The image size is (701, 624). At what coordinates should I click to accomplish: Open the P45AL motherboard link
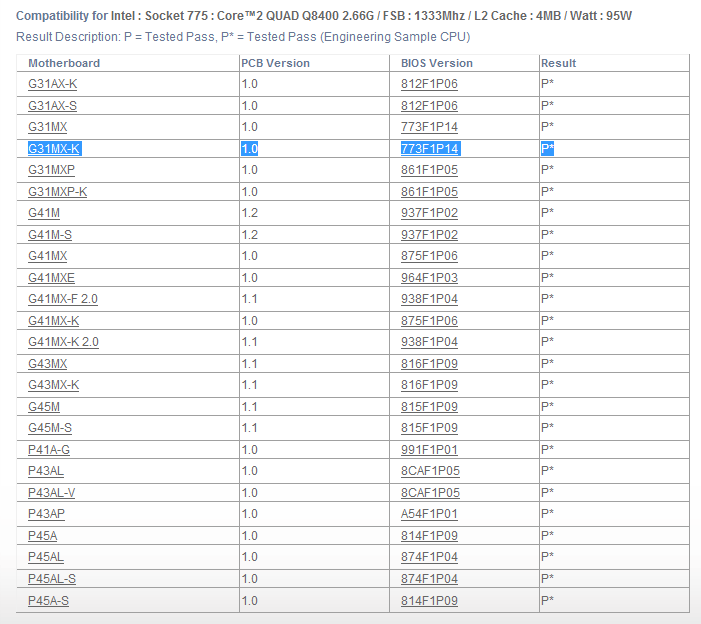pyautogui.click(x=46, y=556)
